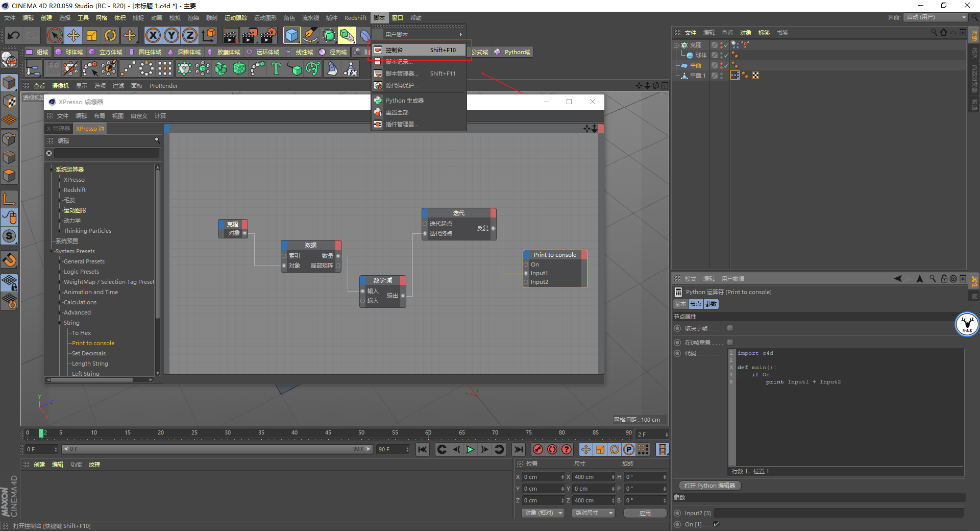This screenshot has height=531, width=980.
Task: Choose the live selection arrow tool
Action: coord(55,35)
